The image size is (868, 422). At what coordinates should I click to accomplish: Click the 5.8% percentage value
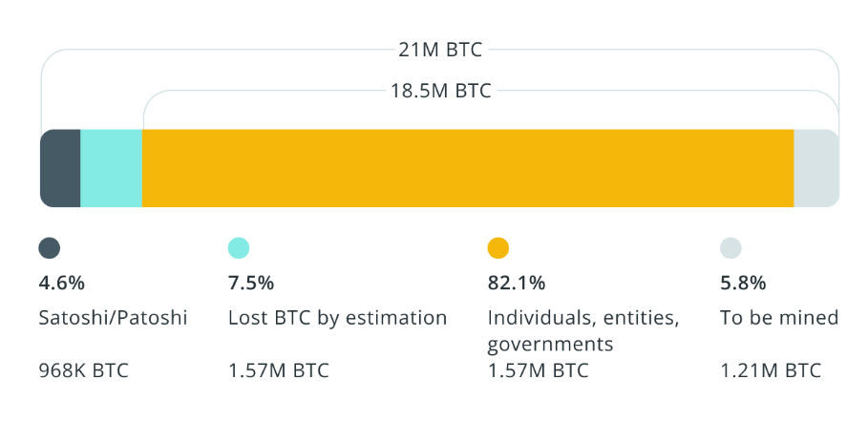point(741,283)
